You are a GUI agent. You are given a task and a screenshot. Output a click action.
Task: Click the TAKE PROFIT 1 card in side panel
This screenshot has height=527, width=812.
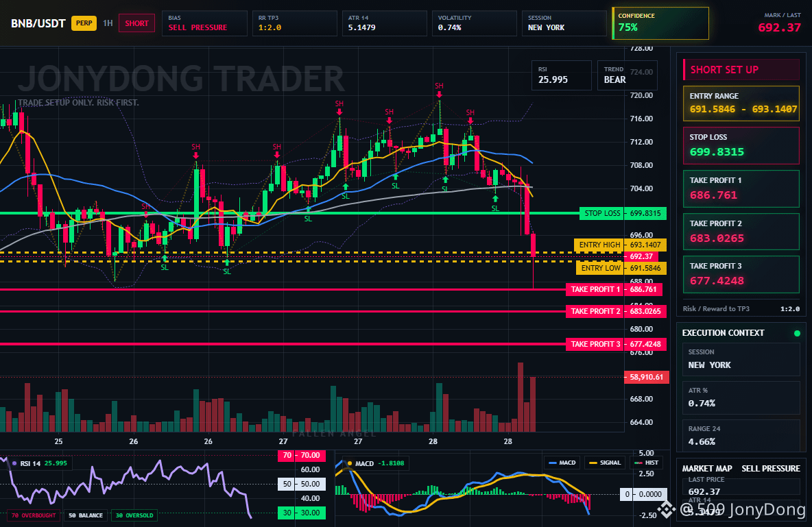coord(741,188)
